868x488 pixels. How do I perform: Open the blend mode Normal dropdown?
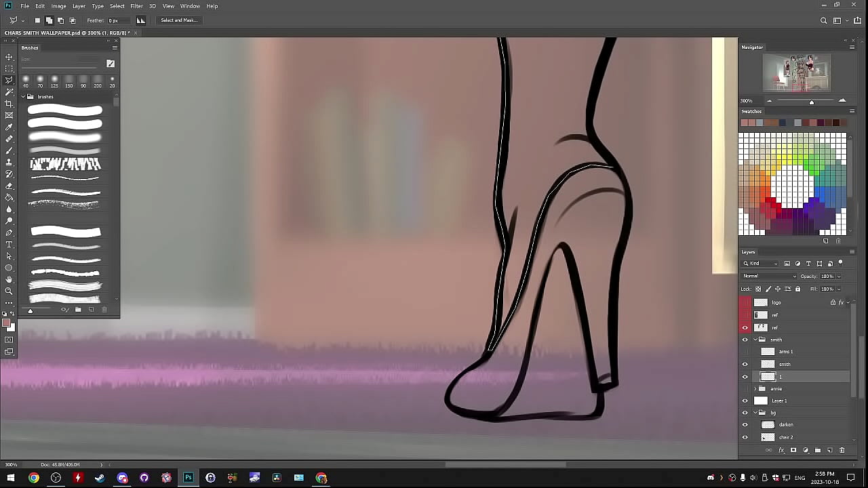(770, 276)
